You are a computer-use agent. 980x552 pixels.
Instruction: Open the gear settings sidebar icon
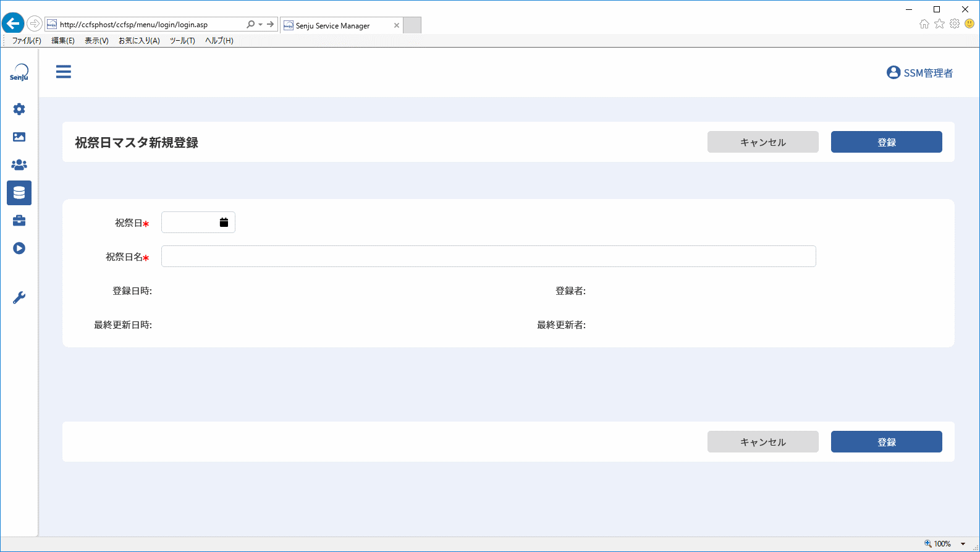(x=19, y=109)
